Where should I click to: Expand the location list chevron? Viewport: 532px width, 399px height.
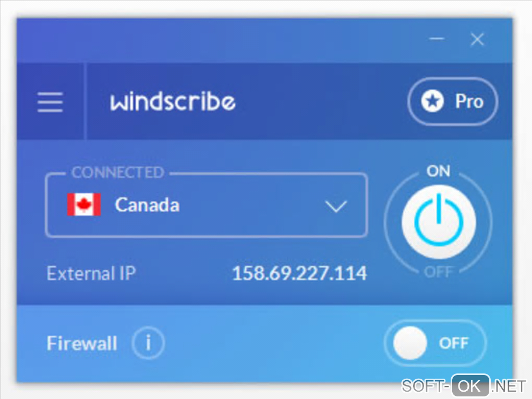coord(336,206)
